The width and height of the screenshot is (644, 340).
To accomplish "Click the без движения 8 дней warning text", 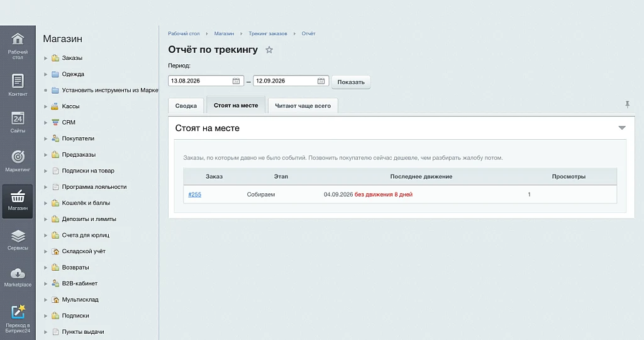I will point(384,195).
